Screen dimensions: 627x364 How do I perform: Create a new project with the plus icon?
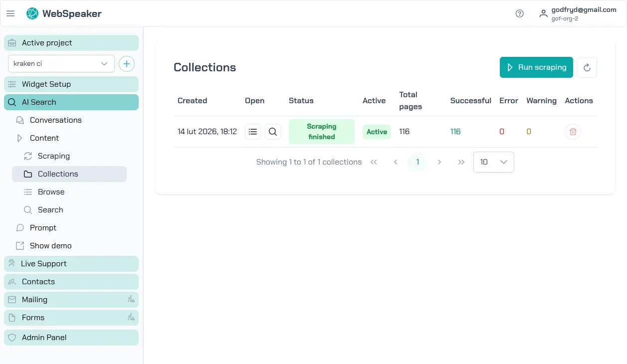(x=127, y=63)
